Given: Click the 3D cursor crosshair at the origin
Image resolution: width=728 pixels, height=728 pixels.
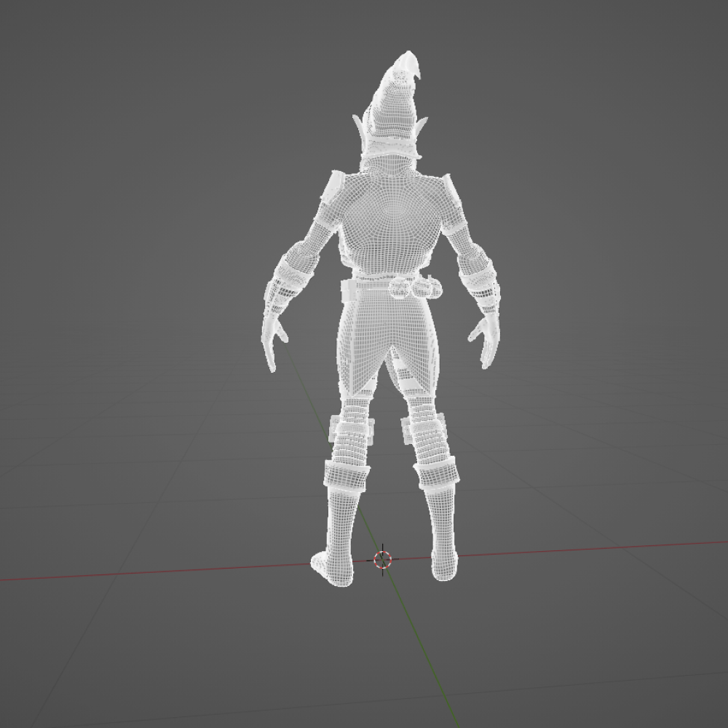Looking at the screenshot, I should click(x=383, y=559).
